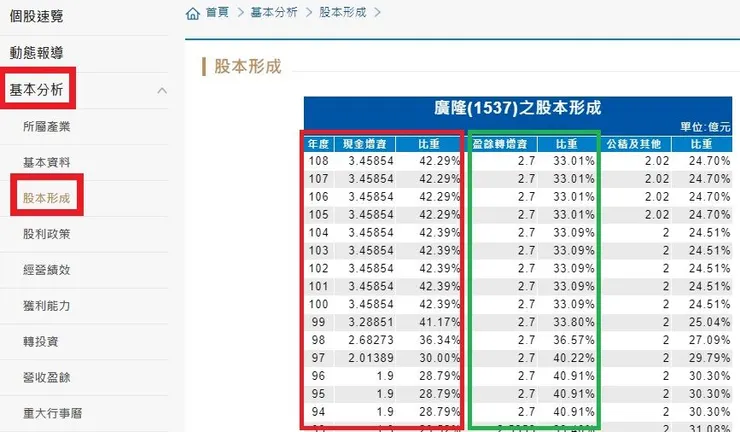Click the 股本形成 page heading
This screenshot has height=432, width=740.
tap(248, 67)
